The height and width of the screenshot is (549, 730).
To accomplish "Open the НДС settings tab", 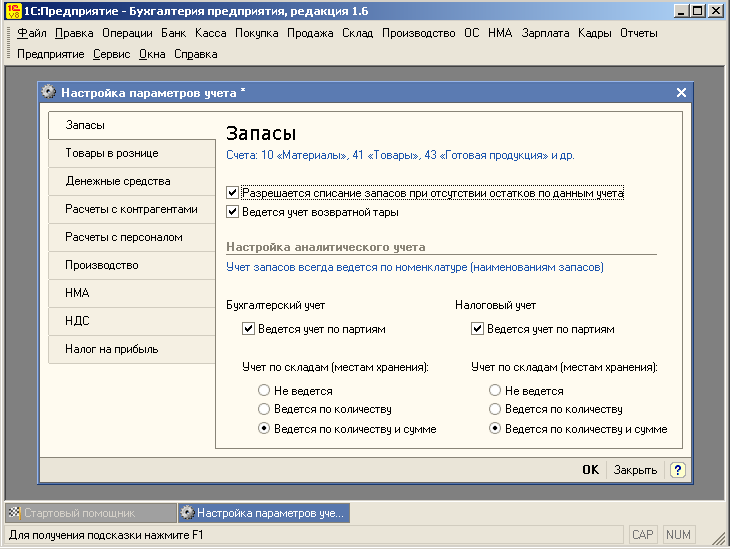I will (132, 321).
